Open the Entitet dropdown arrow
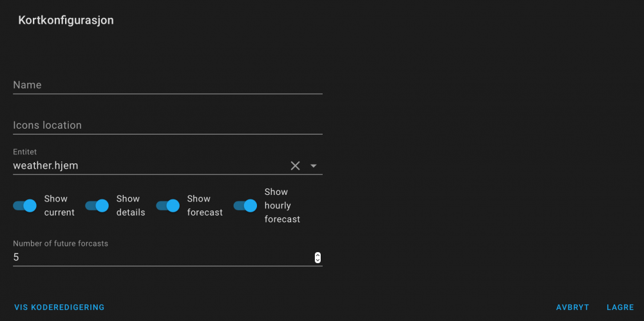Image resolution: width=644 pixels, height=321 pixels. 314,166
